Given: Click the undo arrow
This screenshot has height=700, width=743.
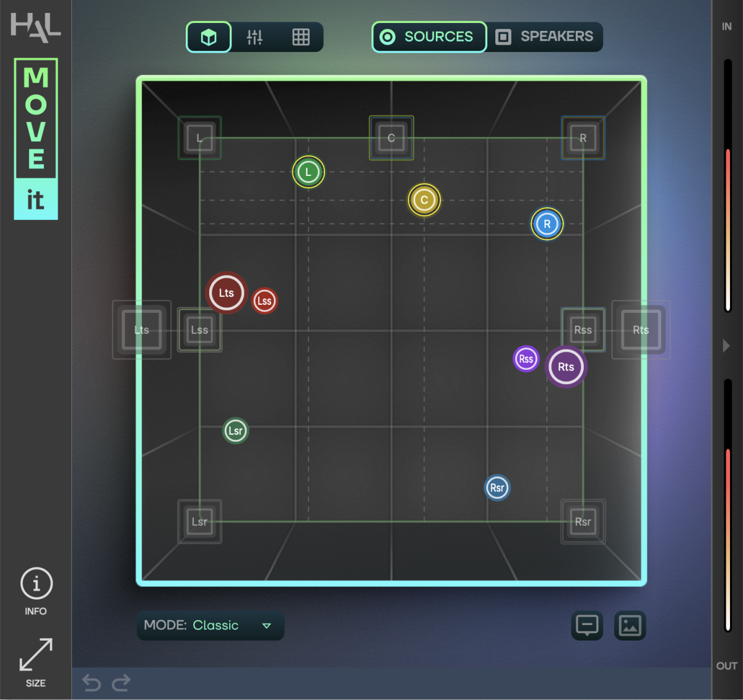Looking at the screenshot, I should click(92, 683).
